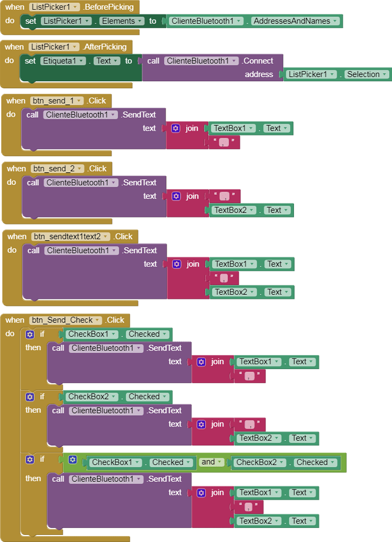Open btn_send_2 event component dropdown
Screen dimensions: 392x542
pyautogui.click(x=80, y=169)
